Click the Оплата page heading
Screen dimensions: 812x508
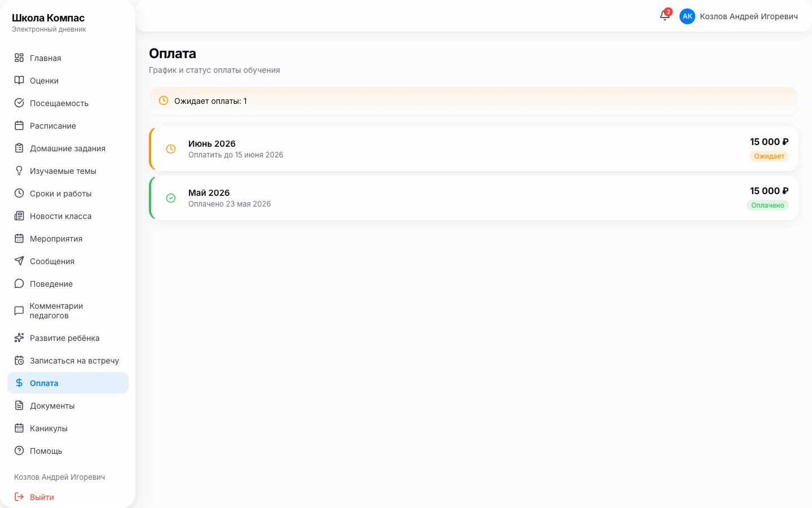click(x=173, y=54)
